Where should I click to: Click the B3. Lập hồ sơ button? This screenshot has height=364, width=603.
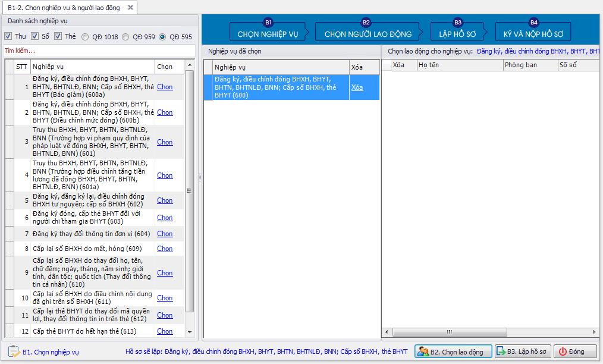[523, 352]
